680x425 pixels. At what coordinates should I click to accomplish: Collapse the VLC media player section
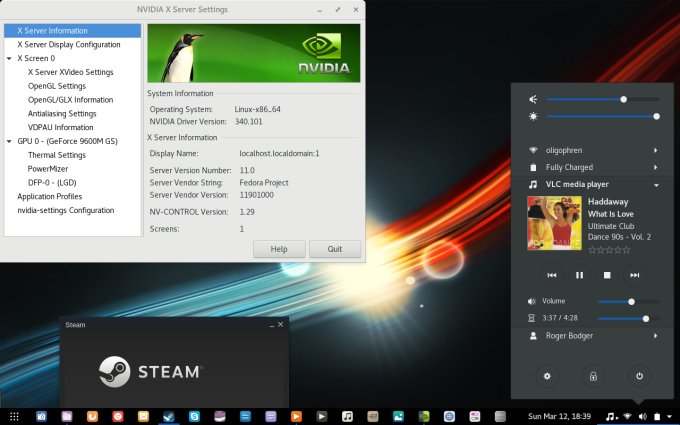point(655,185)
